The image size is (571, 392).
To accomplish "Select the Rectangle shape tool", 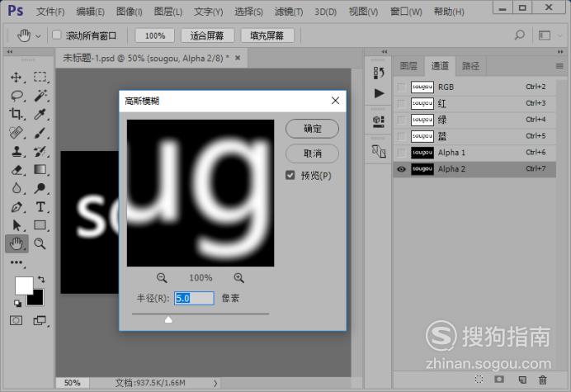I will point(40,225).
